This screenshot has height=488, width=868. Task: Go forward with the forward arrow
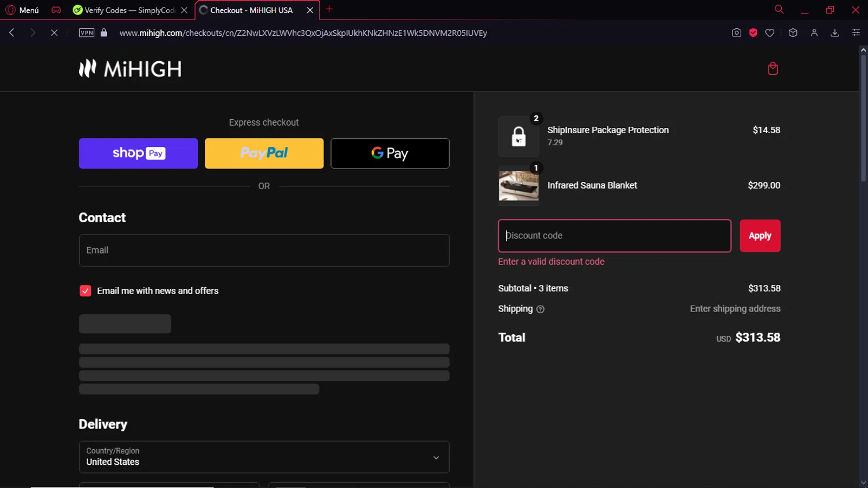32,33
